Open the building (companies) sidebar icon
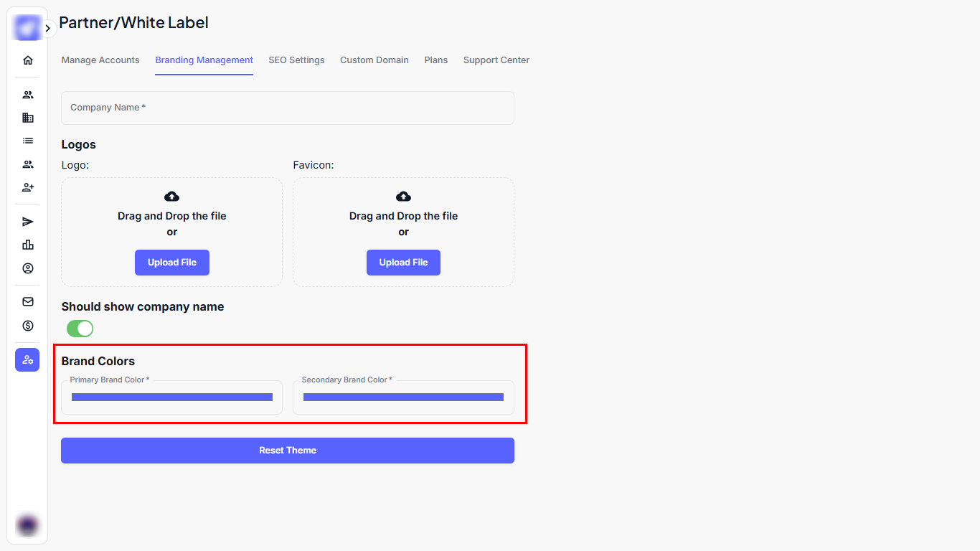Screen dimensions: 980x551 (x=28, y=118)
